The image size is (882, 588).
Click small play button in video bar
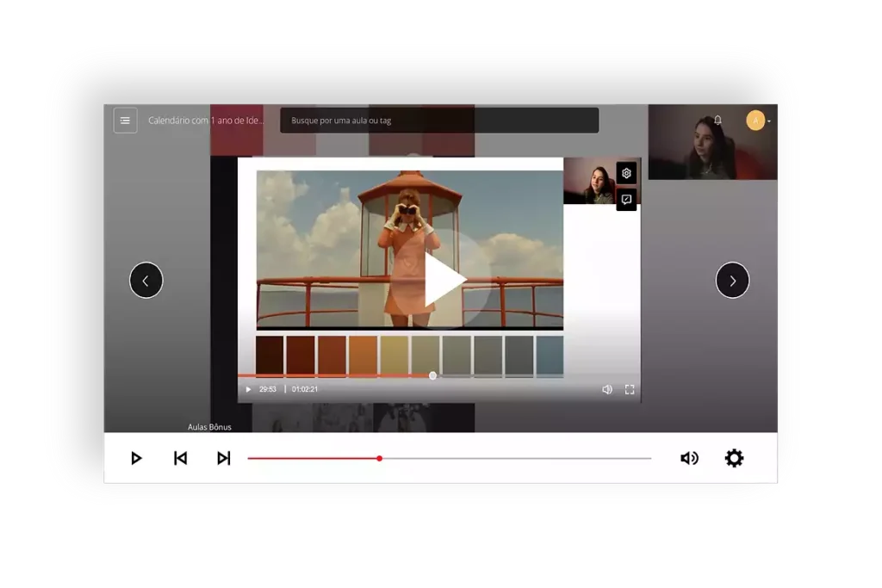(x=248, y=389)
